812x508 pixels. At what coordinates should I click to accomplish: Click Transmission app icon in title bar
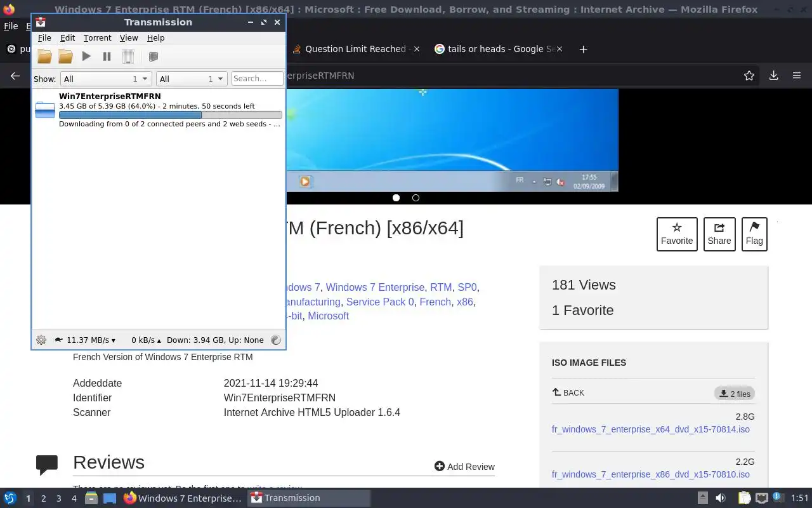[41, 22]
